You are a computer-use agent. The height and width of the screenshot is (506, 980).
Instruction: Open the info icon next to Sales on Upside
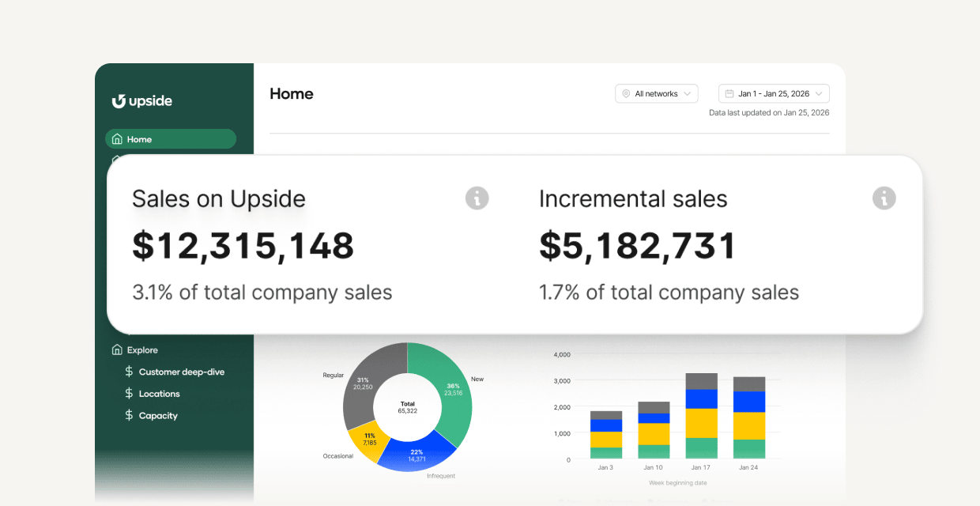click(x=477, y=198)
